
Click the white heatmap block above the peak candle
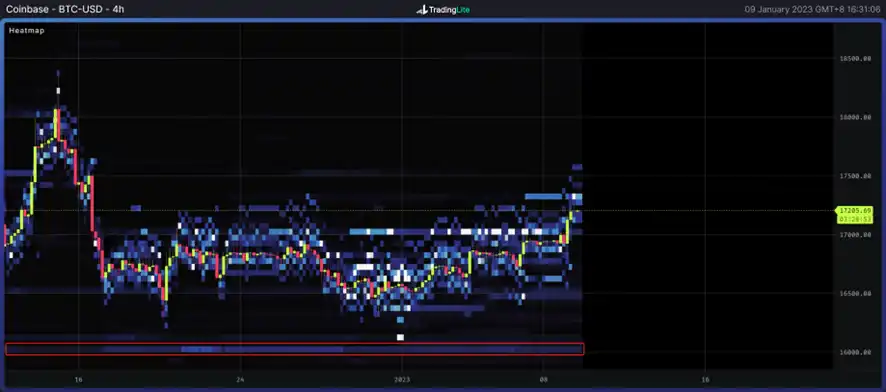tap(58, 89)
